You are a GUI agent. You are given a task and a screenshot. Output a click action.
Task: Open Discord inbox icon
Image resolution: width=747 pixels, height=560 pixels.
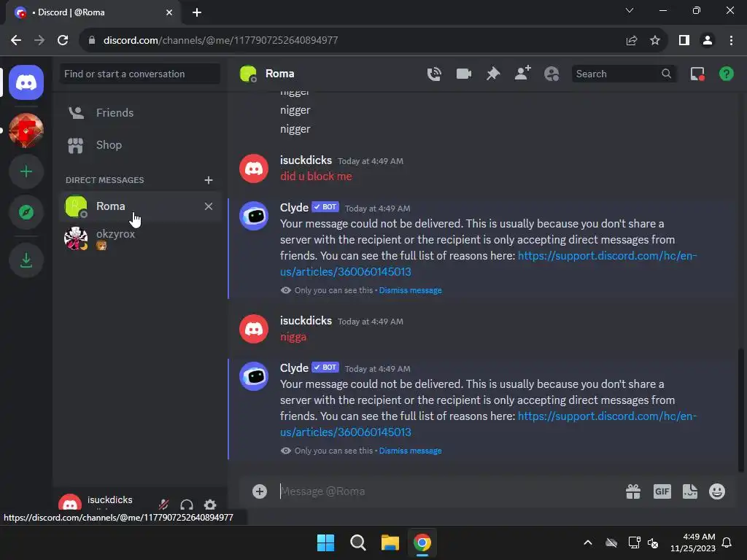[697, 74]
